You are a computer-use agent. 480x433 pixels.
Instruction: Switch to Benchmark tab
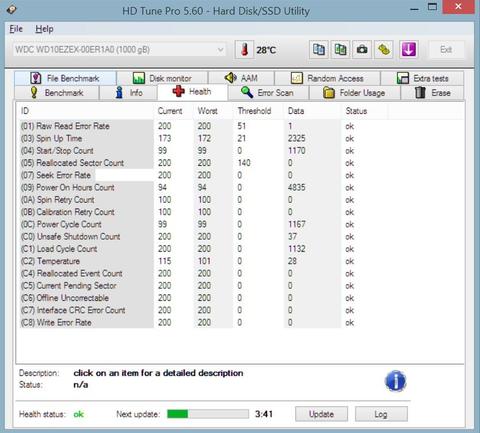pos(57,93)
